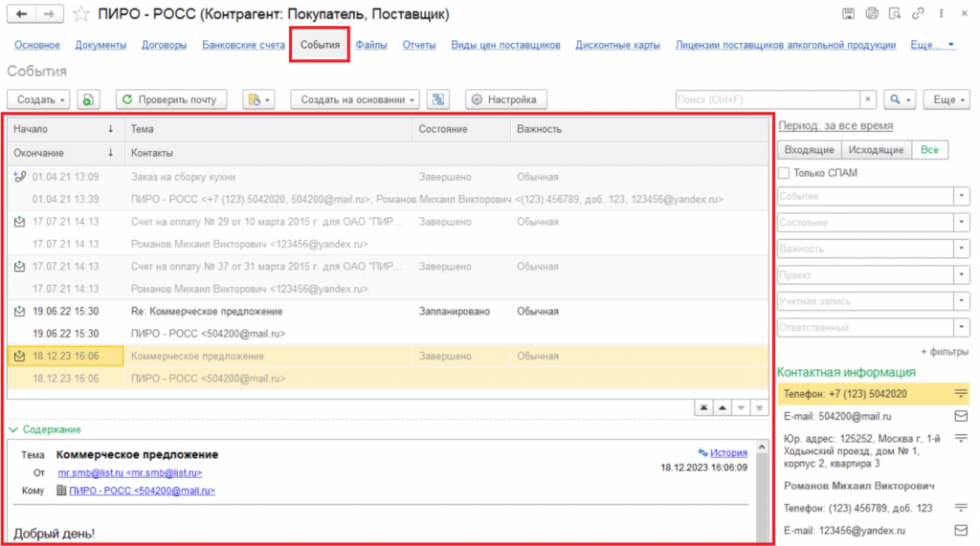Switch to the Договоры tab
Viewport: 980px width, 546px height.
click(164, 45)
